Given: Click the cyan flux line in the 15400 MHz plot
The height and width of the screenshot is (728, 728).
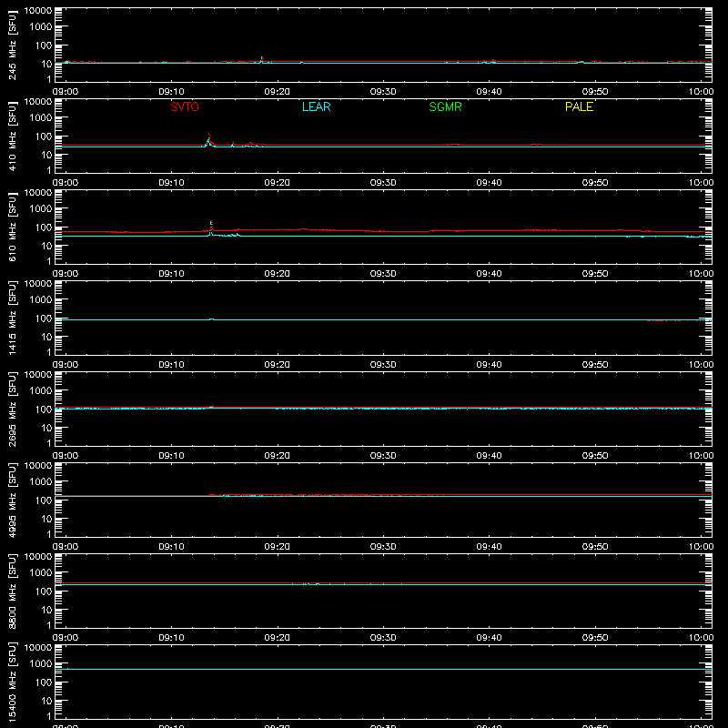Looking at the screenshot, I should (x=383, y=669).
